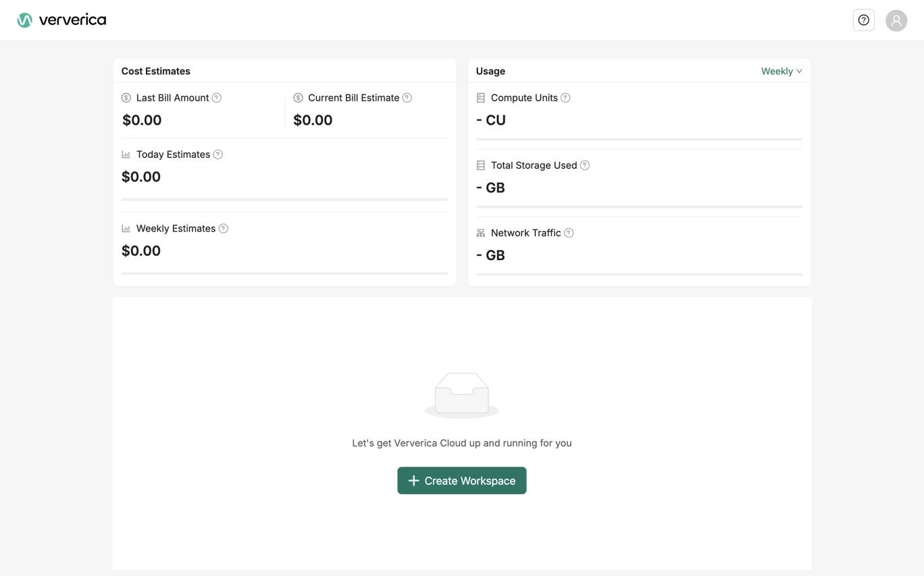Click the Today Estimates label
924x576 pixels.
(173, 155)
